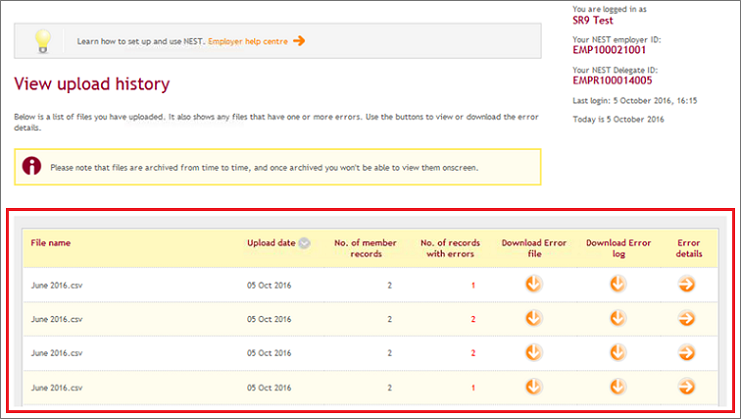Click the Upload date column header text
This screenshot has width=741, height=419.
[271, 243]
